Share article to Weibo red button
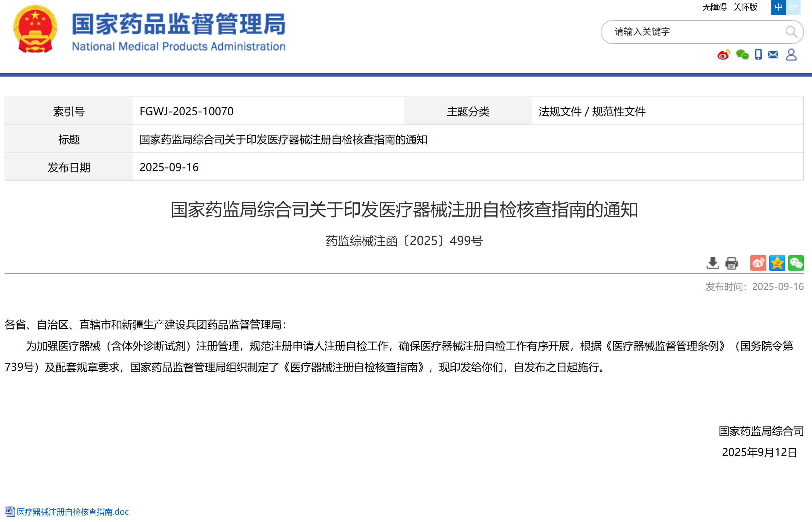Image resolution: width=812 pixels, height=522 pixels. point(758,263)
